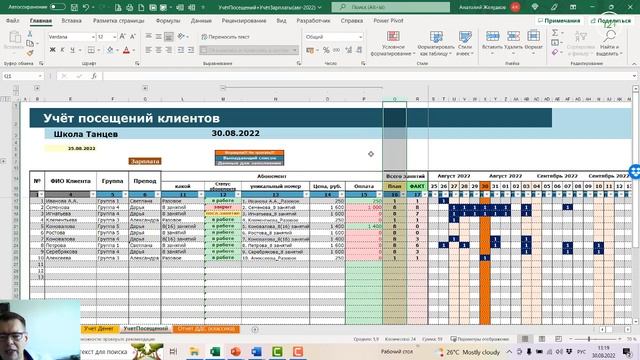Click the Copy icon in clipboard group
This screenshot has width=640, height=360.
pos(30,43)
